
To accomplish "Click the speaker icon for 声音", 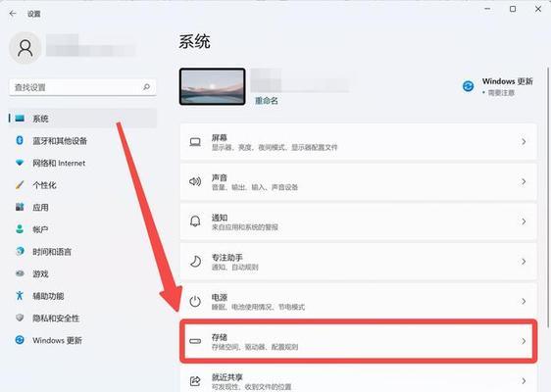I will pos(195,181).
